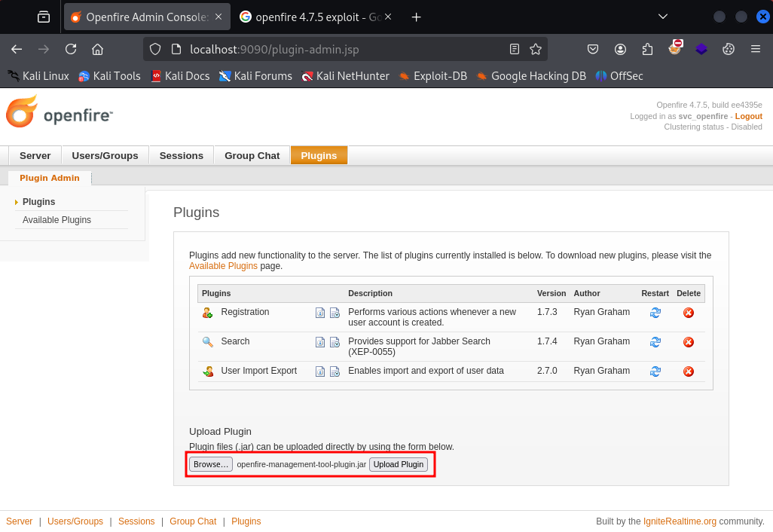
Task: Open the footer Server link
Action: click(20, 521)
